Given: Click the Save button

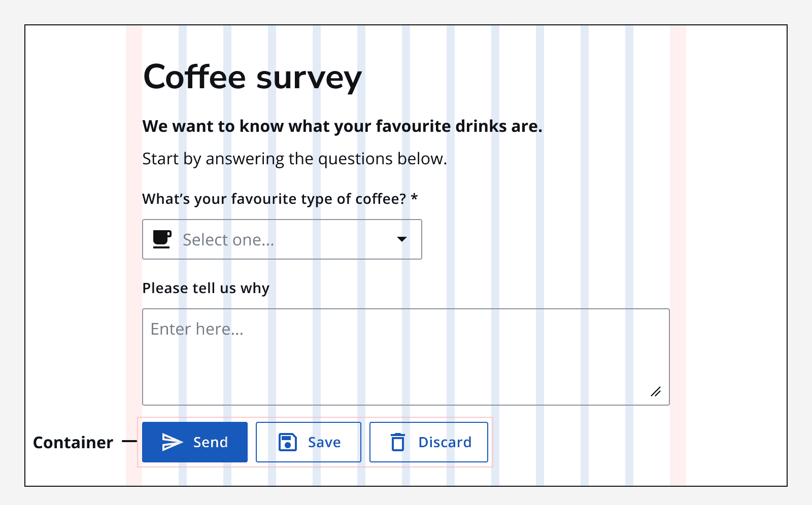Looking at the screenshot, I should [x=308, y=442].
